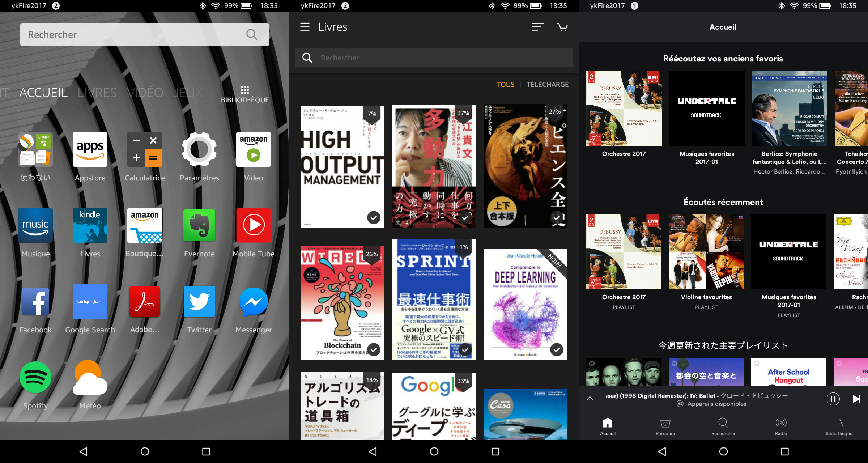The width and height of the screenshot is (868, 463).
Task: Open the Météo weather app
Action: 90,377
